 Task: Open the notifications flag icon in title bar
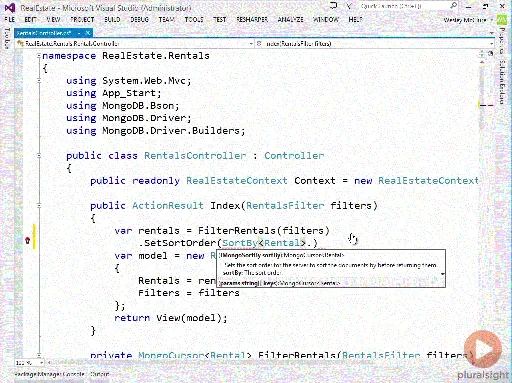(333, 6)
